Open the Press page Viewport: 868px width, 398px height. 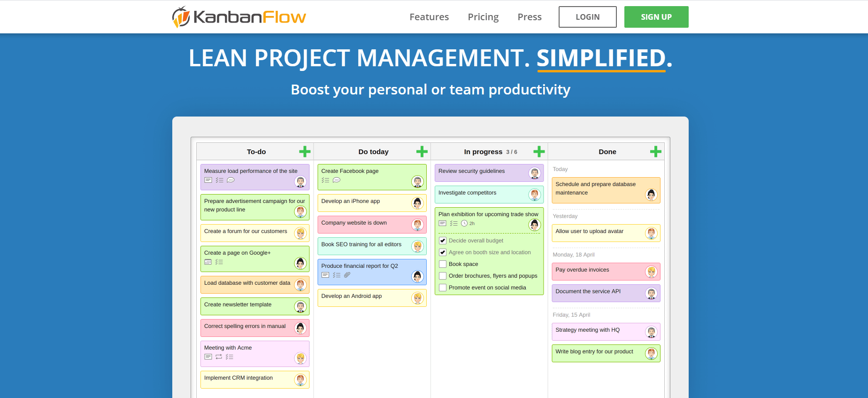(x=530, y=17)
